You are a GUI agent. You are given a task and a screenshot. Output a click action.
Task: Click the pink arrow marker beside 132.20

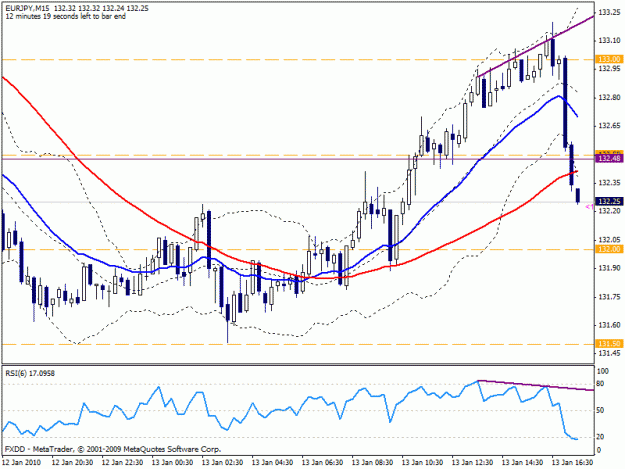click(x=590, y=207)
